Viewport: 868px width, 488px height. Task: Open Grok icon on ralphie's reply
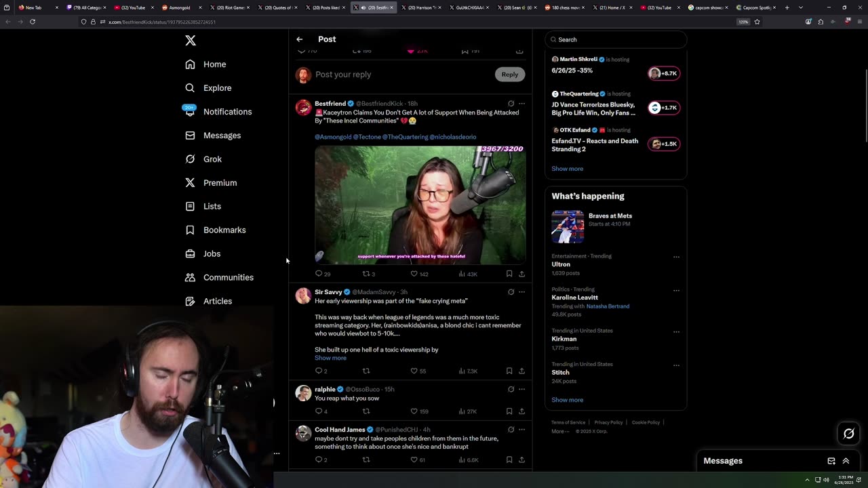coord(511,389)
